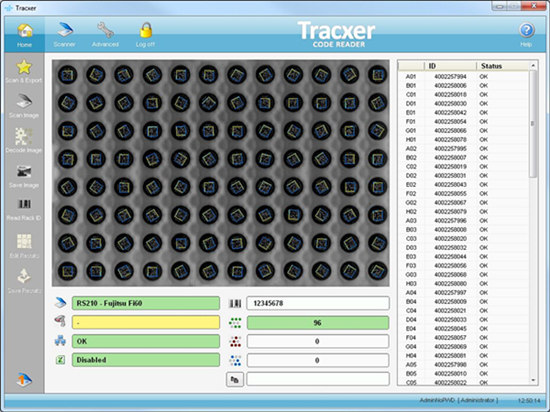Select row H03 in the results list

(463, 283)
